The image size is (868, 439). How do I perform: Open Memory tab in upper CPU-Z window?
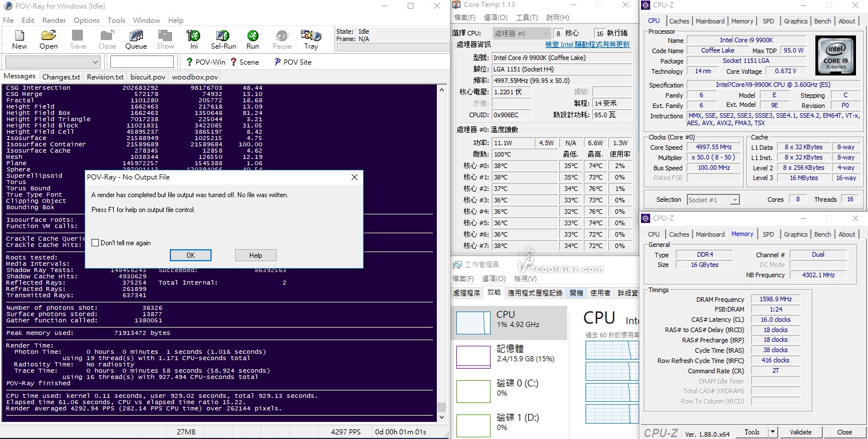[x=742, y=21]
